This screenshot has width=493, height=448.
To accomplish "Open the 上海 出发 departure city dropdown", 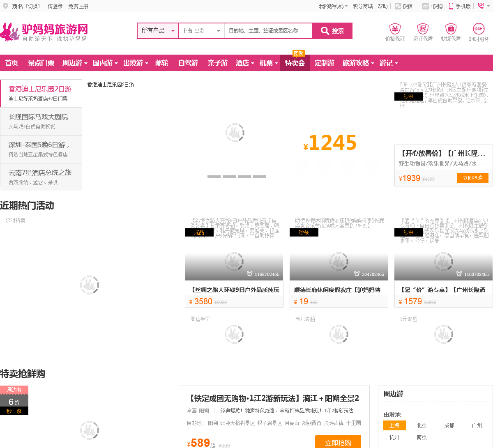I will pyautogui.click(x=201, y=31).
